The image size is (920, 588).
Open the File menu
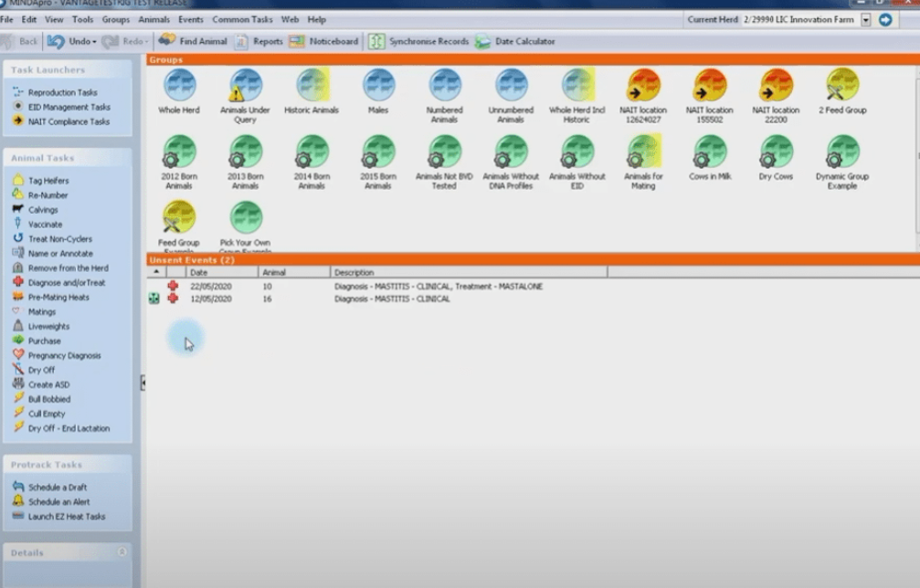pos(7,19)
